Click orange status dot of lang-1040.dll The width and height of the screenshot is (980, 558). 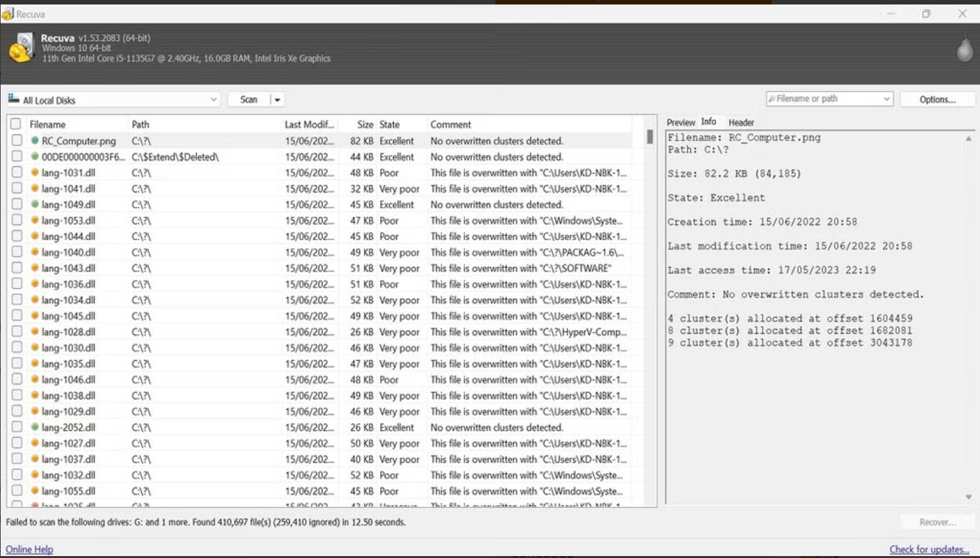[35, 252]
